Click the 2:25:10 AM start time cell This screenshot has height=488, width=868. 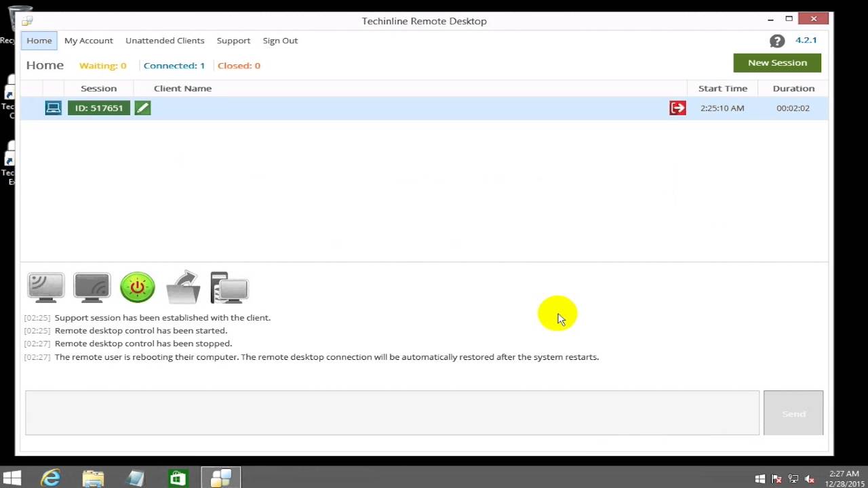point(722,108)
